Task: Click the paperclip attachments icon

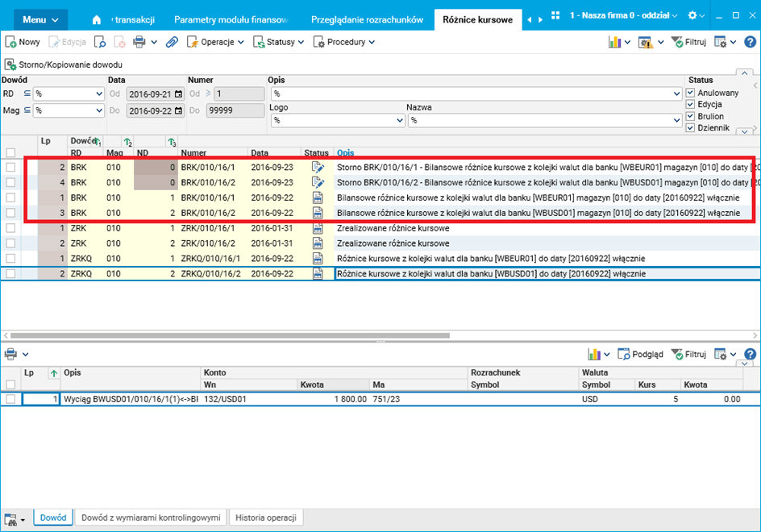Action: (172, 42)
